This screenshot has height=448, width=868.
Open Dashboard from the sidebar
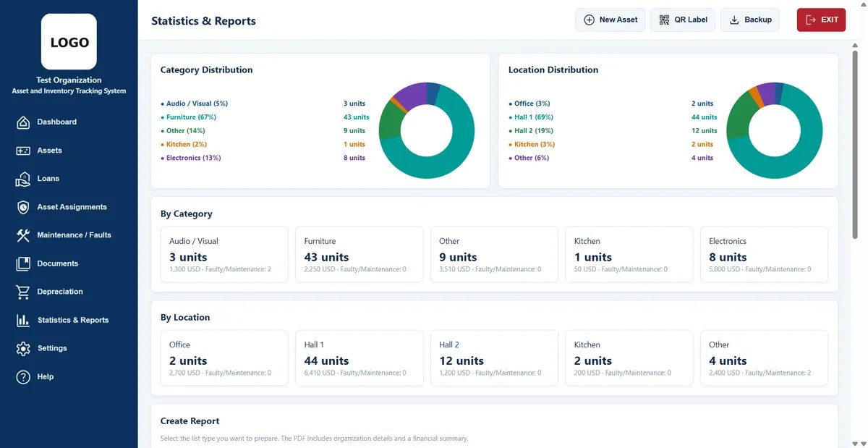57,122
